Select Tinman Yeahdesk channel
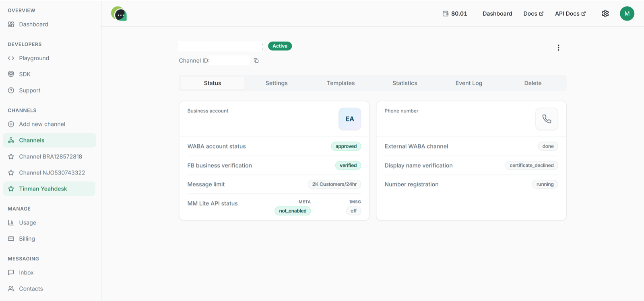This screenshot has width=644, height=301. click(x=50, y=189)
